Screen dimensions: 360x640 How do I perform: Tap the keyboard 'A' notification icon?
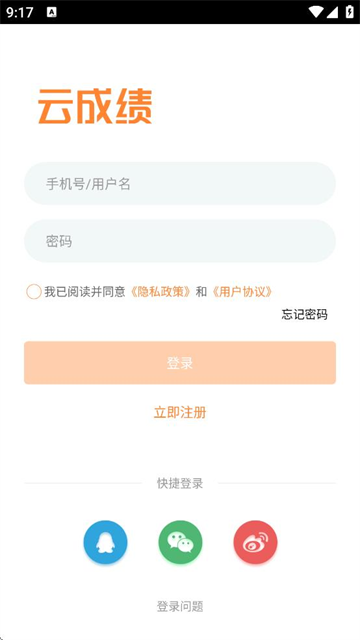(52, 12)
